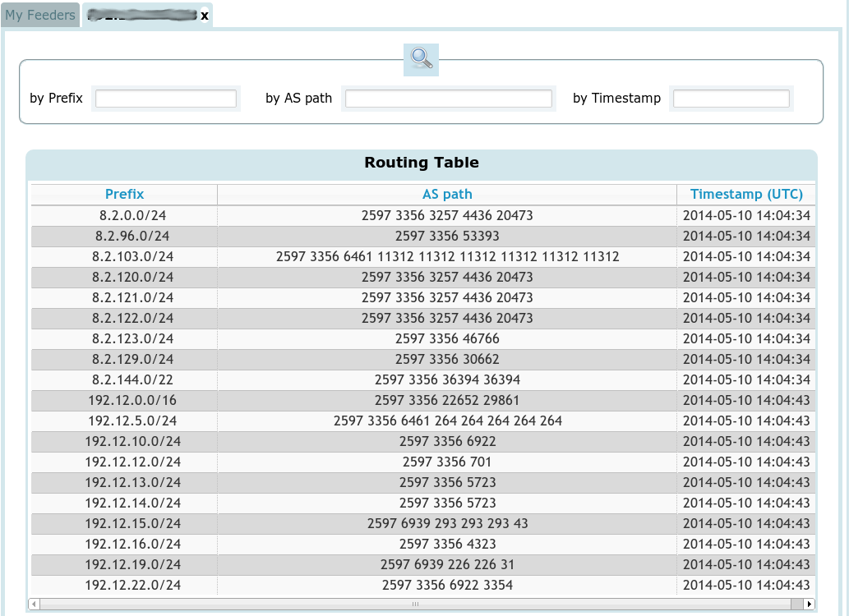Focus the by Timestamp input field
The image size is (849, 616).
pyautogui.click(x=731, y=99)
